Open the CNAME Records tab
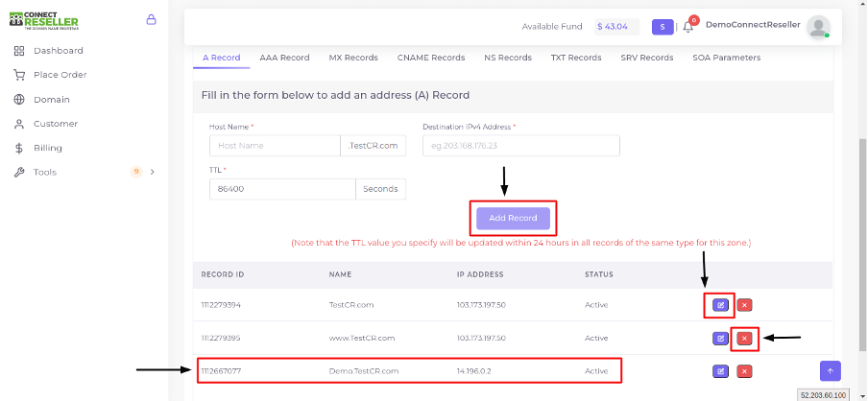 point(431,58)
